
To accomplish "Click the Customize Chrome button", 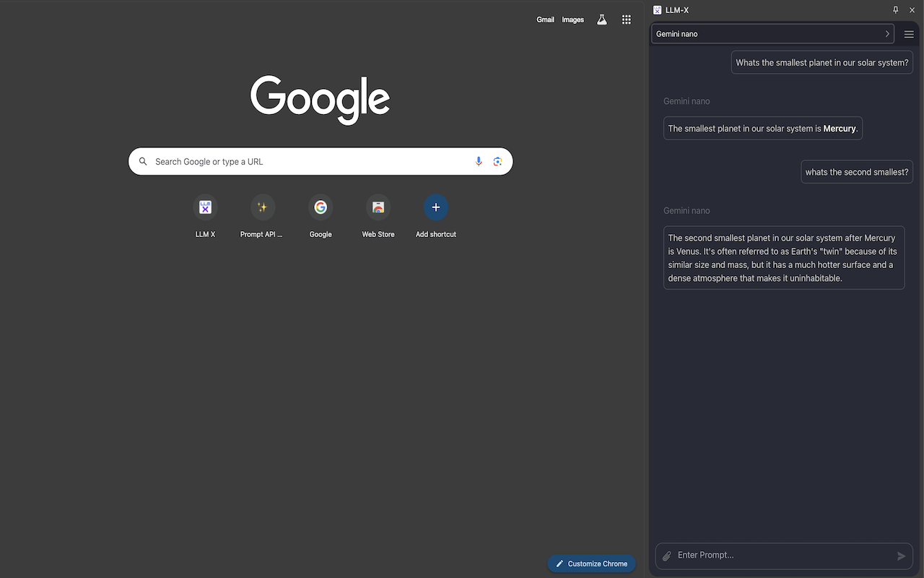I will (x=591, y=564).
